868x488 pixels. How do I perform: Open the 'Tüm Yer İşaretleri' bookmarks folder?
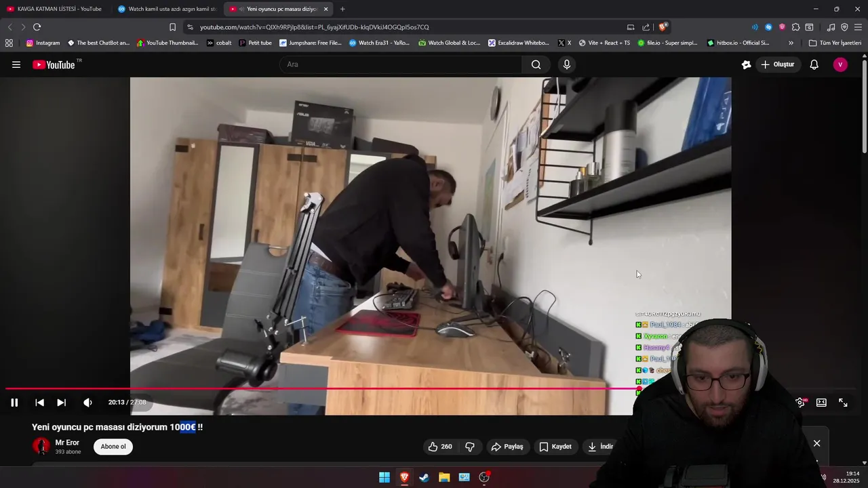coord(835,43)
